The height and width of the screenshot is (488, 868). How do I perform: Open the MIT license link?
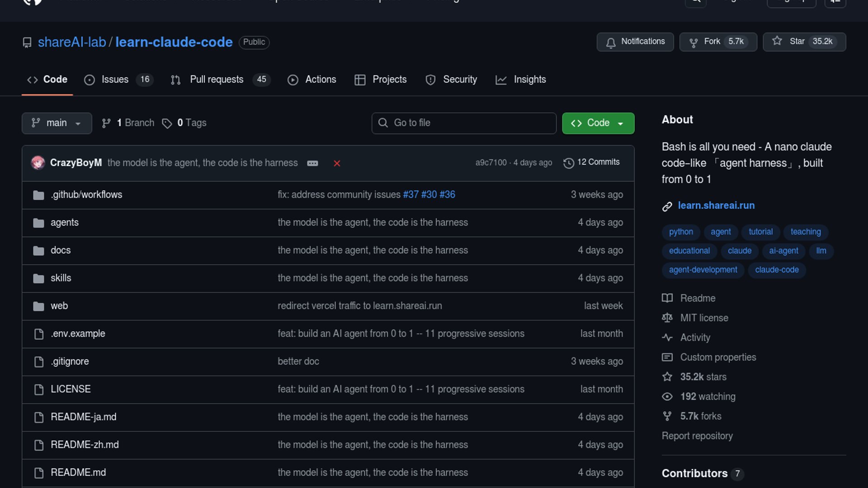click(x=704, y=318)
